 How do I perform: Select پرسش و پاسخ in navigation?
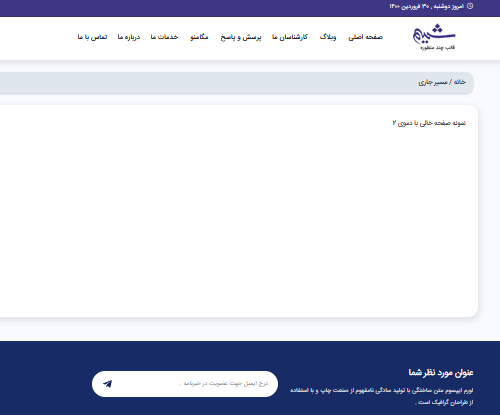241,37
